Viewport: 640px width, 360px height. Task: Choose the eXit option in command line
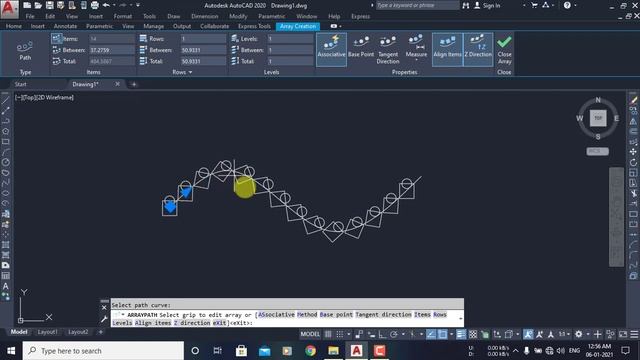(x=219, y=323)
